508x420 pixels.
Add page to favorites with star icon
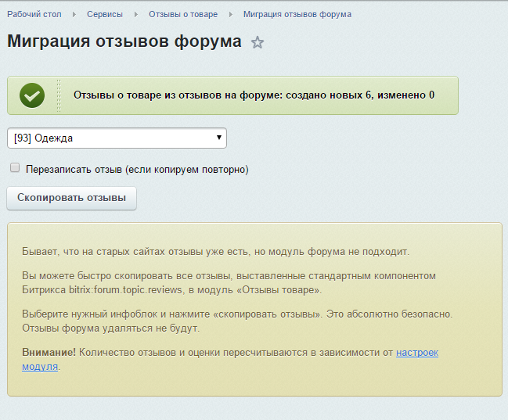258,43
